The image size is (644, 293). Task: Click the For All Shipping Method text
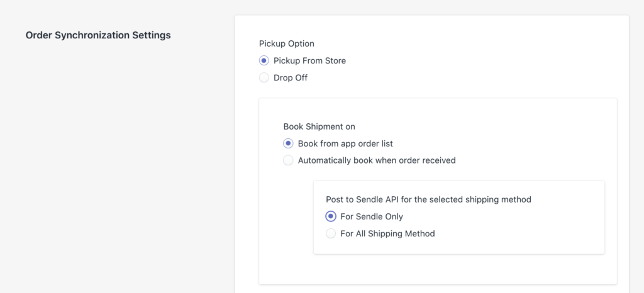387,233
